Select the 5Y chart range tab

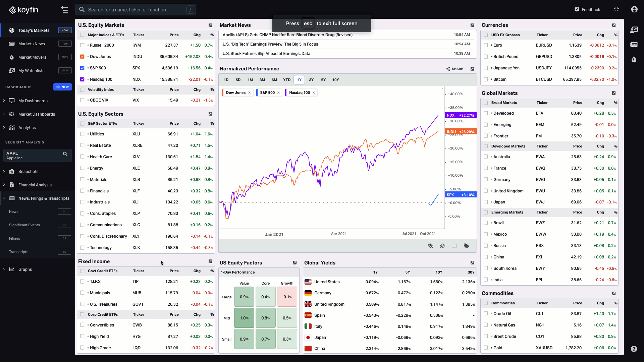[x=323, y=80]
